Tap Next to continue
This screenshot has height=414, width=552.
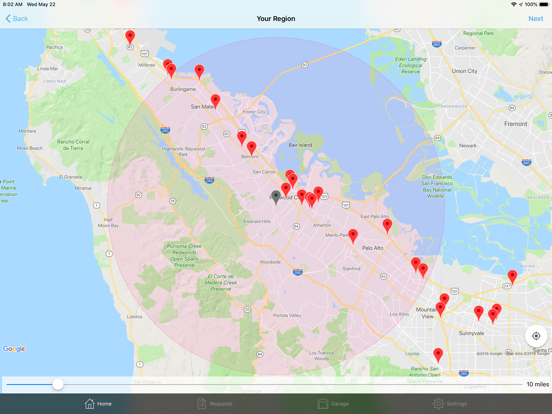[x=535, y=19]
